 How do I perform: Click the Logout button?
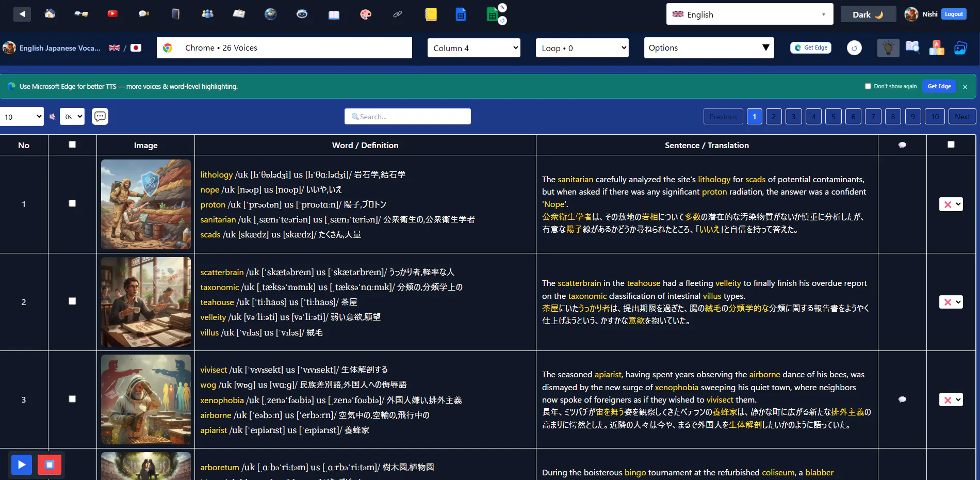click(954, 14)
